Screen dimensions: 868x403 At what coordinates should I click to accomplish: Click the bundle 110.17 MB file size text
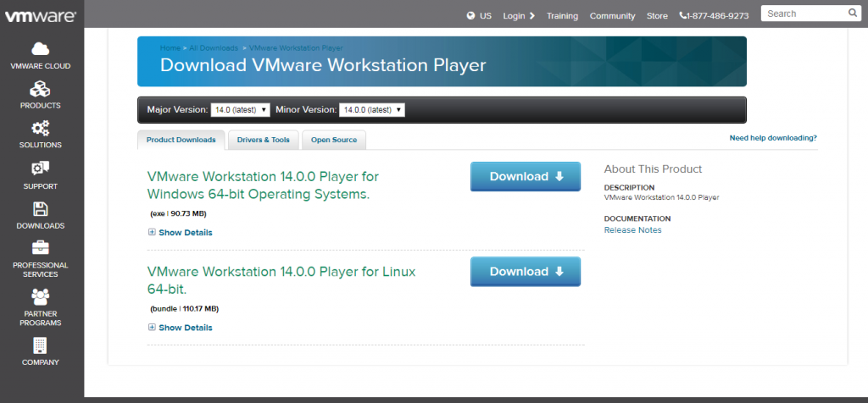184,308
